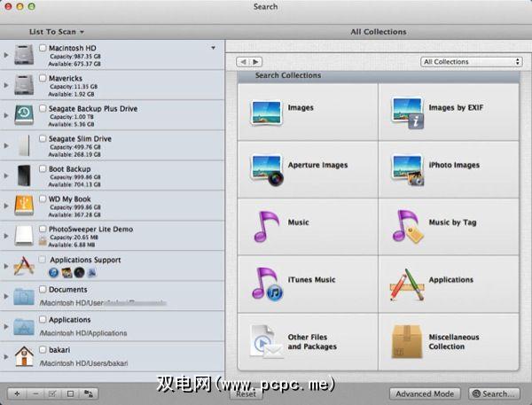Check the Documents folder checkbox
Viewport: 532px width, 405px height.
point(43,289)
